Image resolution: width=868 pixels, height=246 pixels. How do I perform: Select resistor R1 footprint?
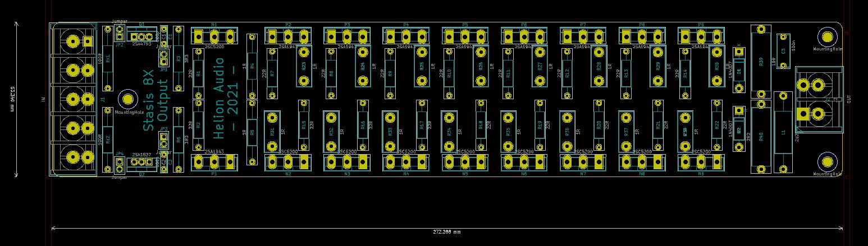click(198, 73)
